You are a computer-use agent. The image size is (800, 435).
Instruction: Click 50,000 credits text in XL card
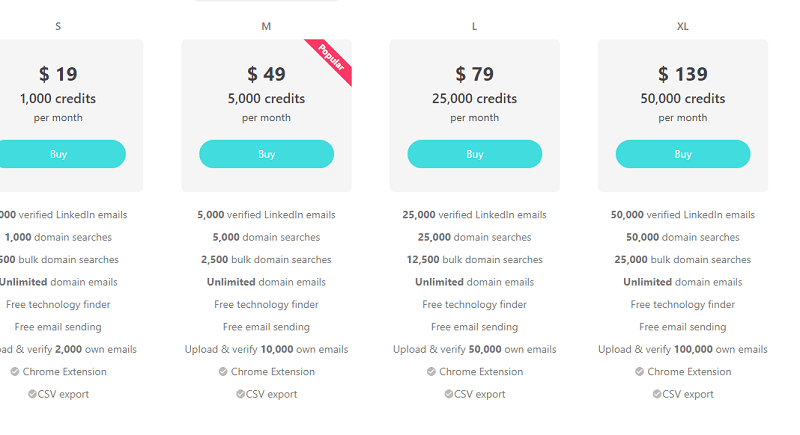pos(683,99)
